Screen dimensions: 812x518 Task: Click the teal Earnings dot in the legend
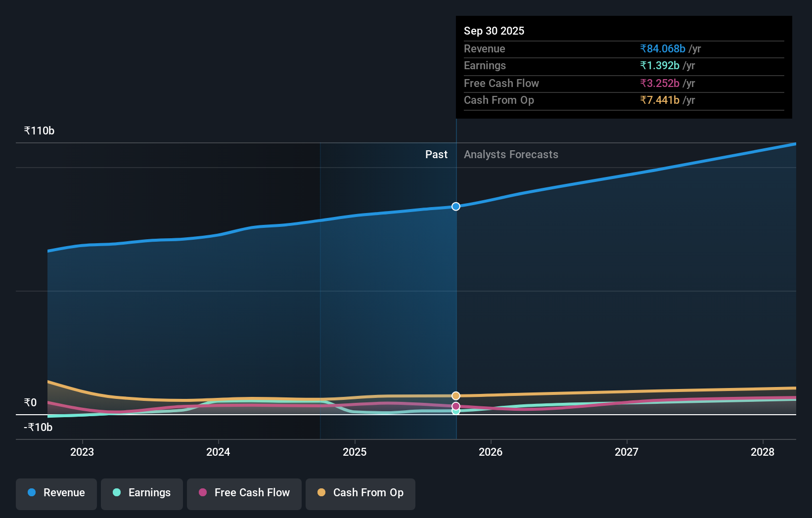pyautogui.click(x=116, y=492)
